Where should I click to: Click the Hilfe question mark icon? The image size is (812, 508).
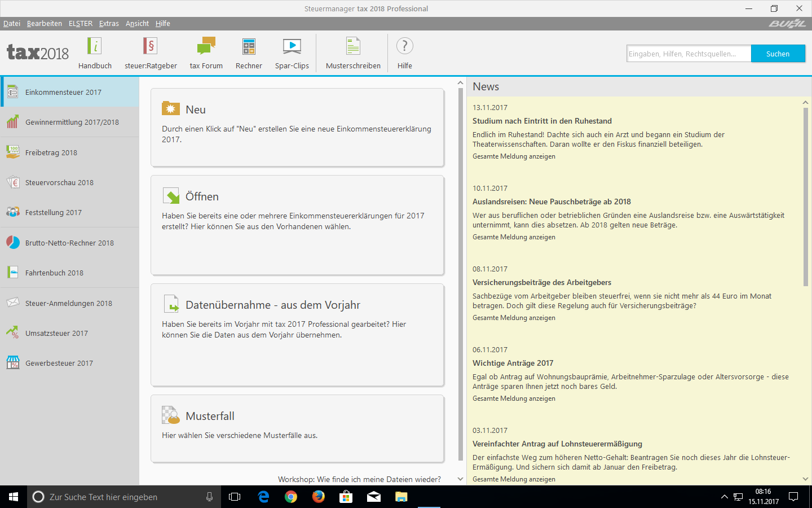pyautogui.click(x=404, y=46)
